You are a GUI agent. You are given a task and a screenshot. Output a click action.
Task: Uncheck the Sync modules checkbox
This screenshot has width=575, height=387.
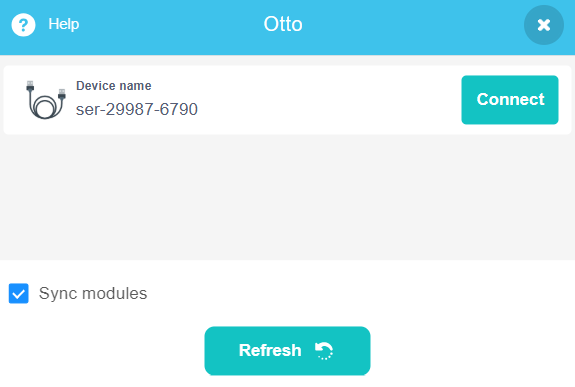pos(19,293)
